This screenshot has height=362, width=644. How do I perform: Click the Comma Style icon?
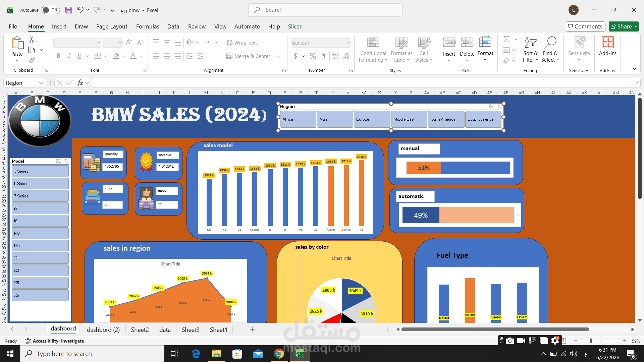[324, 56]
